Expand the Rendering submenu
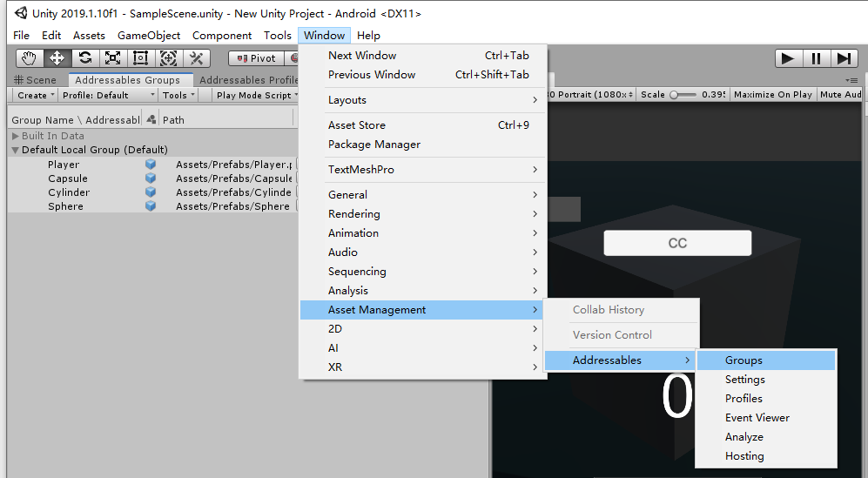The image size is (868, 478). (x=423, y=214)
